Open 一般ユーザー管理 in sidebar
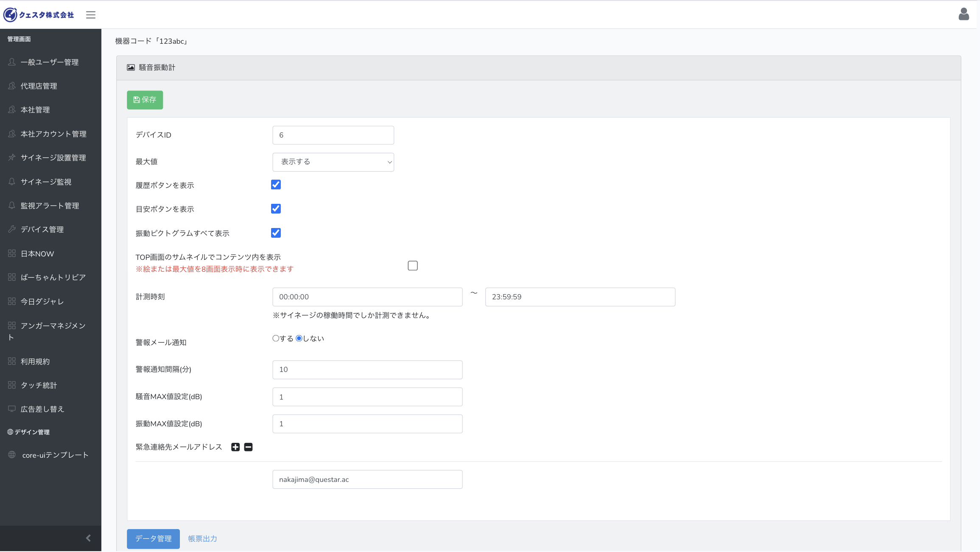 click(x=50, y=62)
